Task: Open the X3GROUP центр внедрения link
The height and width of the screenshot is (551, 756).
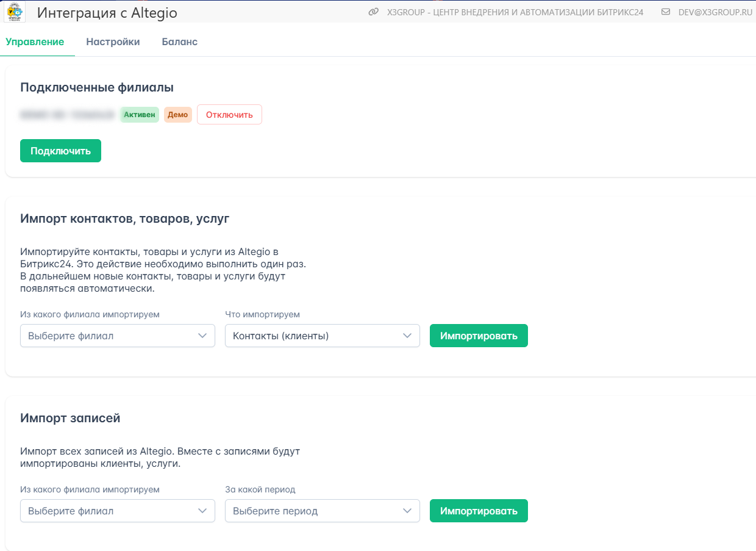Action: pos(515,12)
